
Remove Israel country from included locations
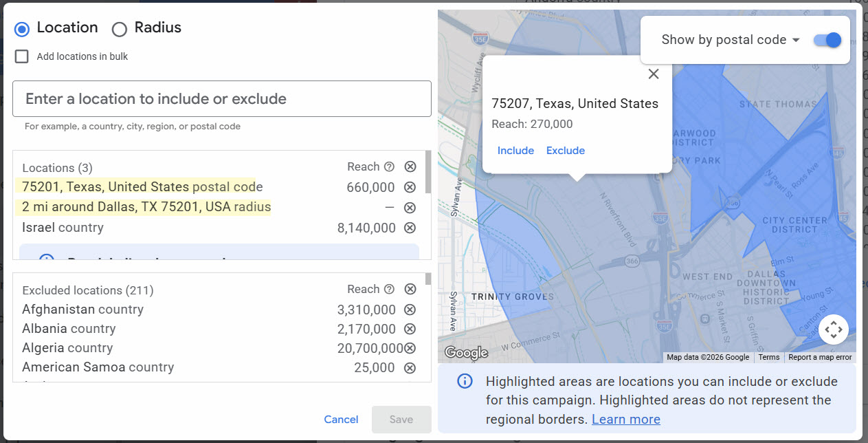(410, 227)
